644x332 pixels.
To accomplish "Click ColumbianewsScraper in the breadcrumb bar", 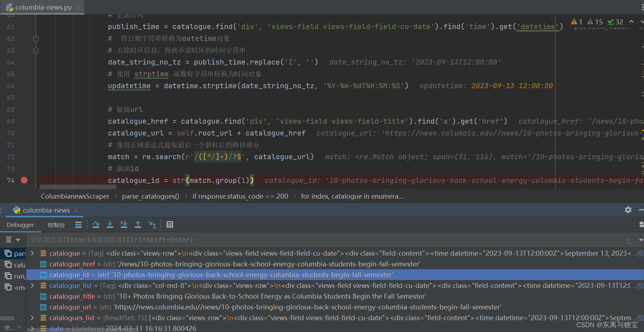I will (x=75, y=196).
